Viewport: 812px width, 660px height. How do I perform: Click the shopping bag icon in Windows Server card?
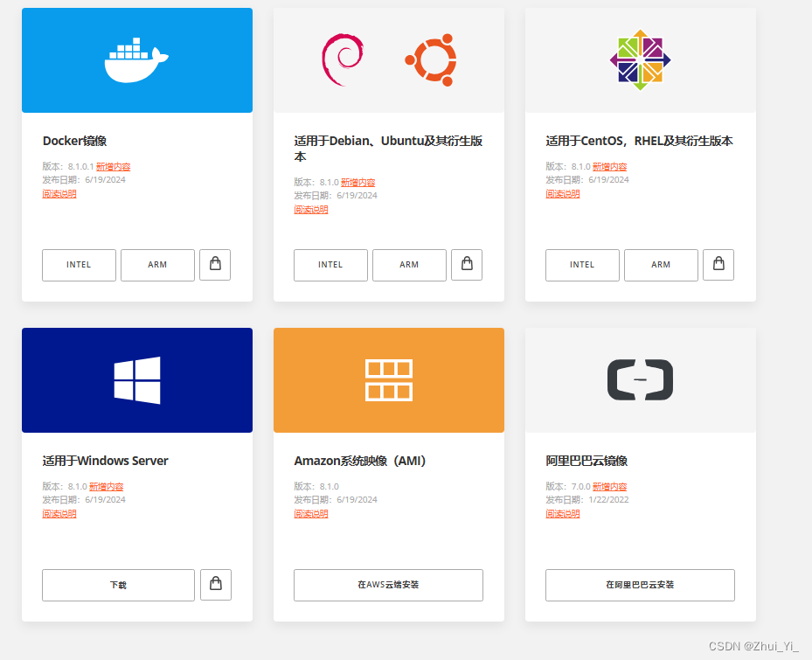point(216,585)
